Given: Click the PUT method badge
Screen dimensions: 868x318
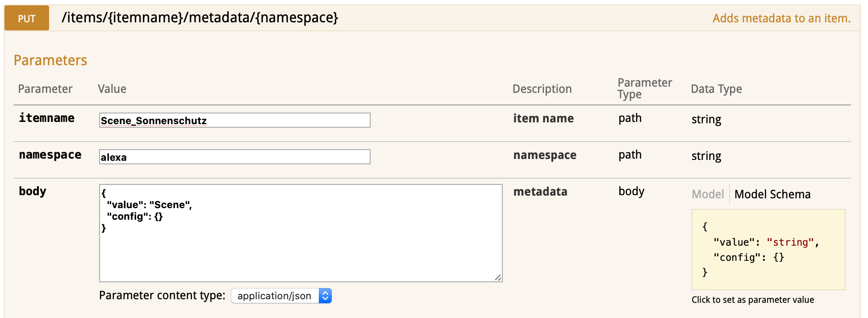Looking at the screenshot, I should coord(27,18).
